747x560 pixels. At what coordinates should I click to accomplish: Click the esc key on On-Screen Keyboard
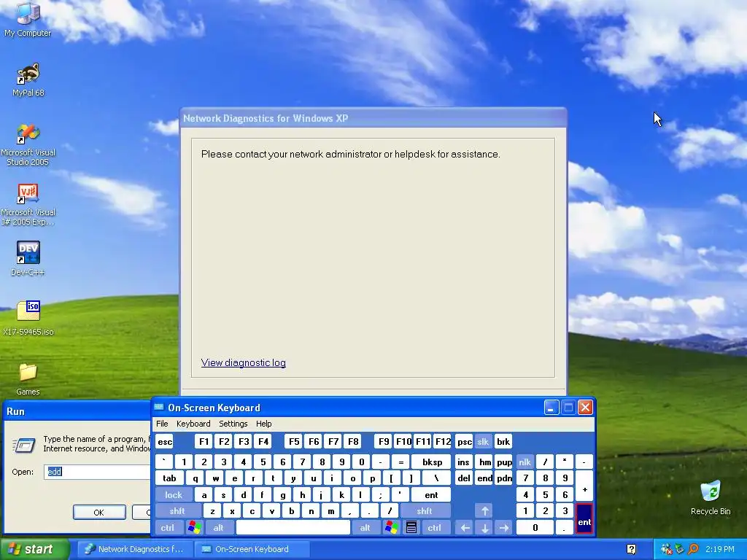[x=165, y=441]
